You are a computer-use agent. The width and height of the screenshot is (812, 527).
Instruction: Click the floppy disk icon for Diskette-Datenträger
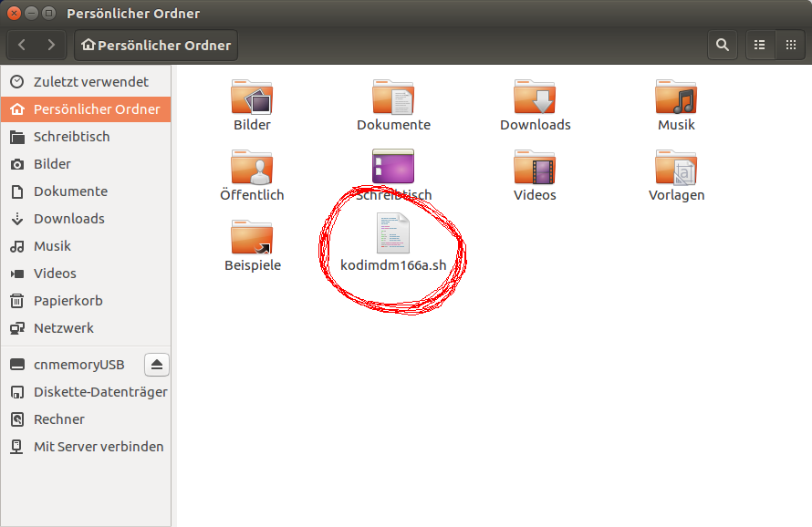click(17, 392)
